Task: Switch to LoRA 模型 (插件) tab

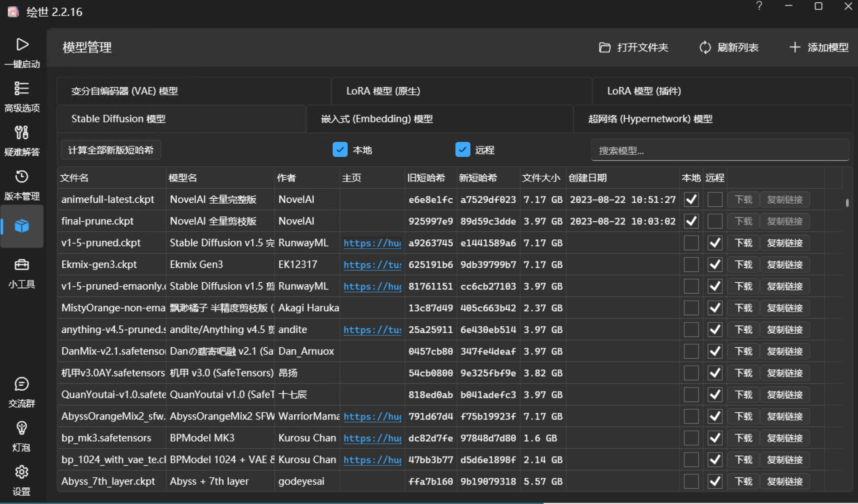Action: [x=722, y=91]
